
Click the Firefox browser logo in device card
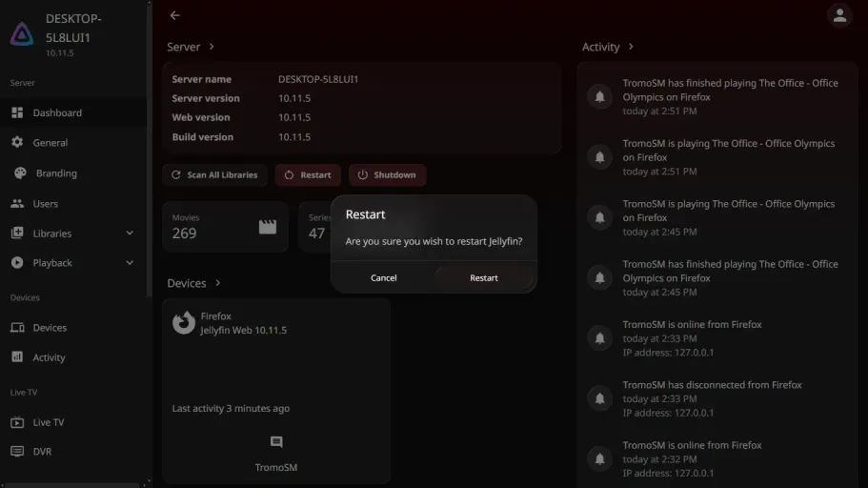point(184,323)
